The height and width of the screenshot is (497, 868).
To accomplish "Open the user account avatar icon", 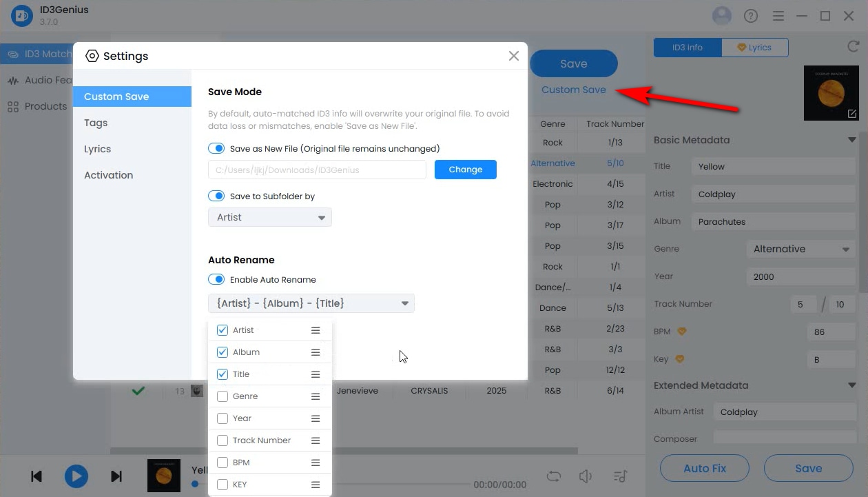I will pyautogui.click(x=721, y=16).
